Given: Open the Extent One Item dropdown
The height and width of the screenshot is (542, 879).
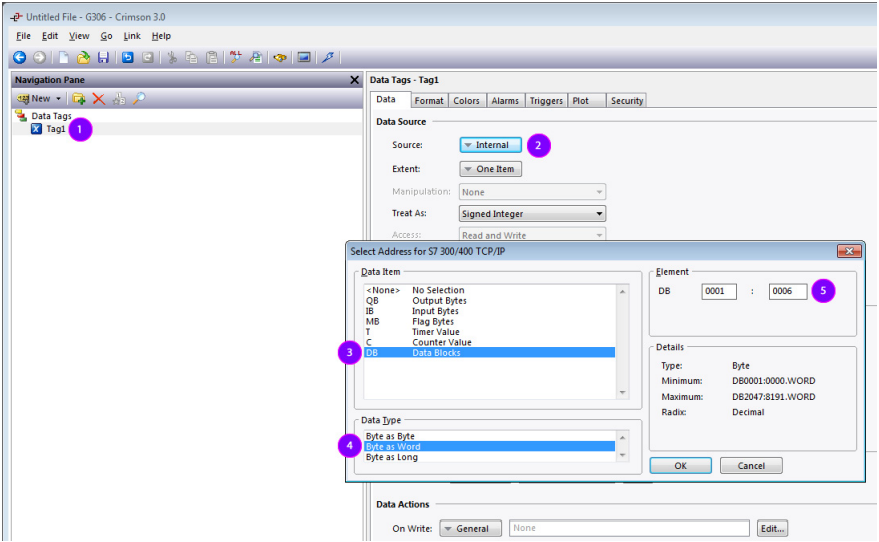Looking at the screenshot, I should coord(491,169).
